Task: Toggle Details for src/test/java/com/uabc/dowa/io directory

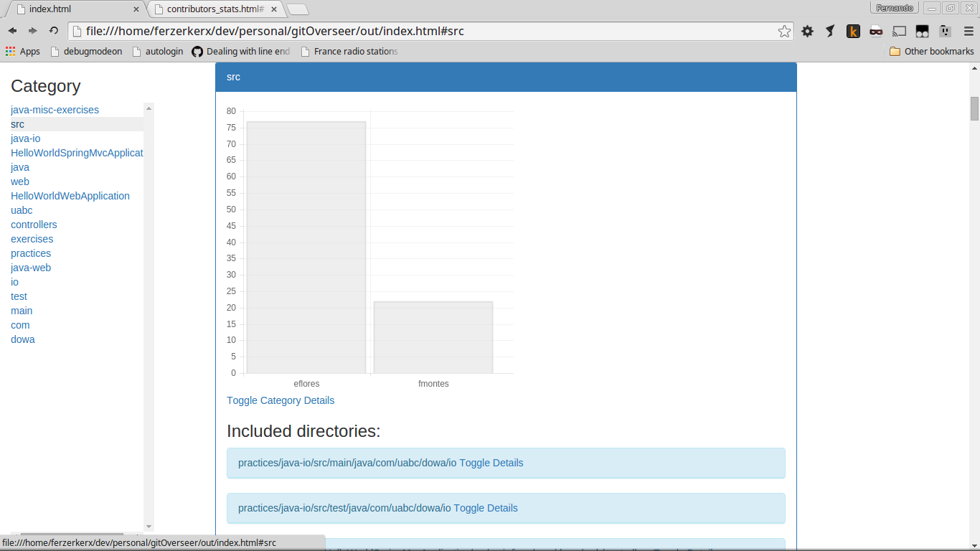Action: pos(486,508)
